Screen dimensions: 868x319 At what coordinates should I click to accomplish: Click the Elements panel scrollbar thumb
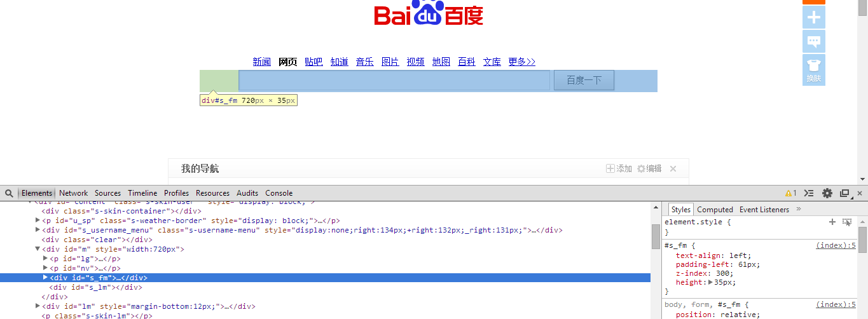point(656,236)
